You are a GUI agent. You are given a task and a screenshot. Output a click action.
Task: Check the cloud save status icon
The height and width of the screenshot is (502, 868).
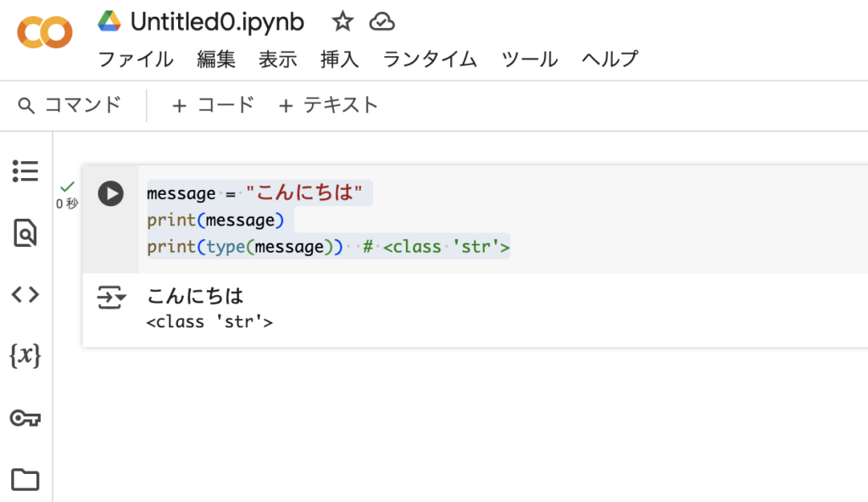coord(382,22)
